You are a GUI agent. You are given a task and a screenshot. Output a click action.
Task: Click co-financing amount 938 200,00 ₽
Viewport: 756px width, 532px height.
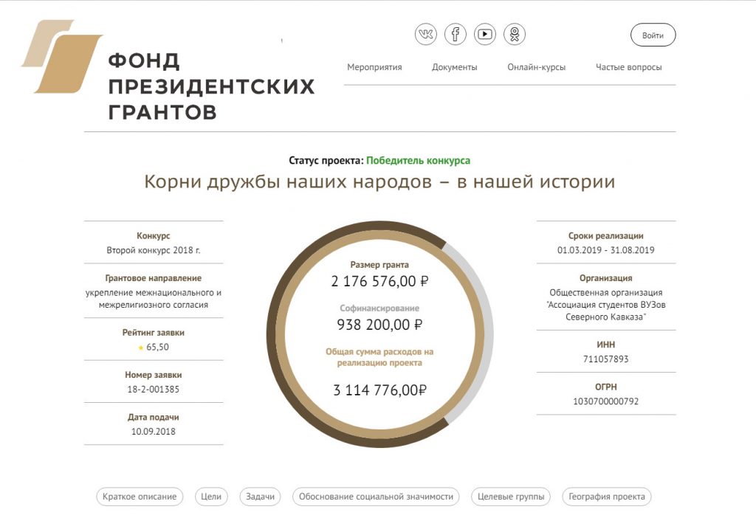click(x=379, y=325)
